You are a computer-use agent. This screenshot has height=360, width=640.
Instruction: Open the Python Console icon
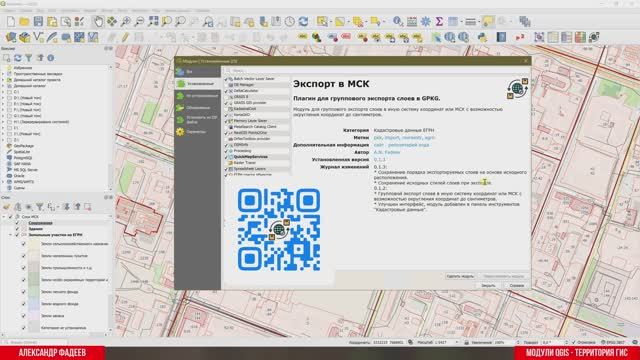pyautogui.click(x=482, y=38)
